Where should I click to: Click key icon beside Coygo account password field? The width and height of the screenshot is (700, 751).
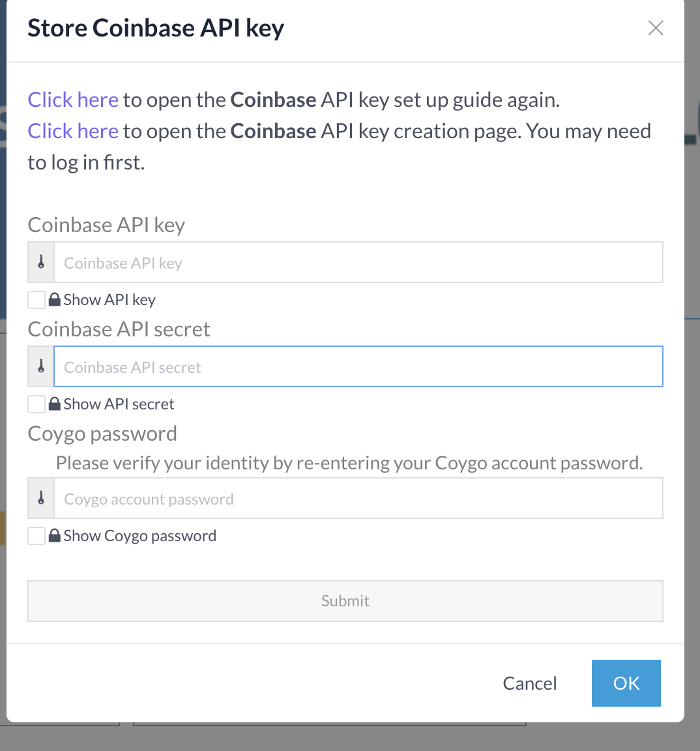coord(41,499)
